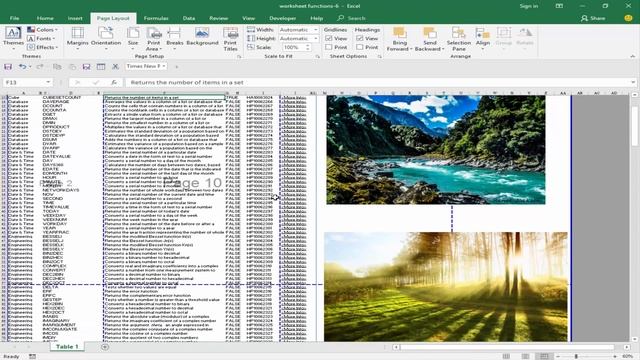Screen dimensions: 640x360
Task: Click the Scale percentage spinner
Action: [x=308, y=47]
